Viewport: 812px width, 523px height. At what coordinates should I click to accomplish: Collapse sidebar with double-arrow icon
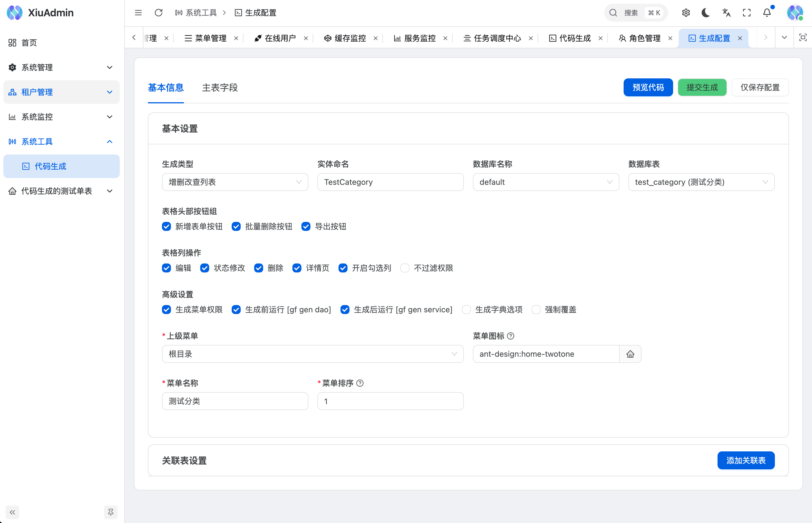click(12, 512)
